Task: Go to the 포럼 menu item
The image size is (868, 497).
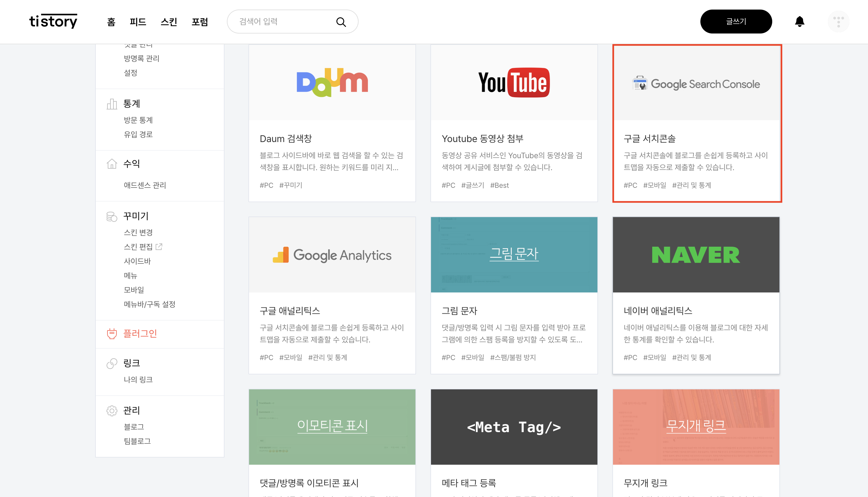Action: pyautogui.click(x=200, y=22)
